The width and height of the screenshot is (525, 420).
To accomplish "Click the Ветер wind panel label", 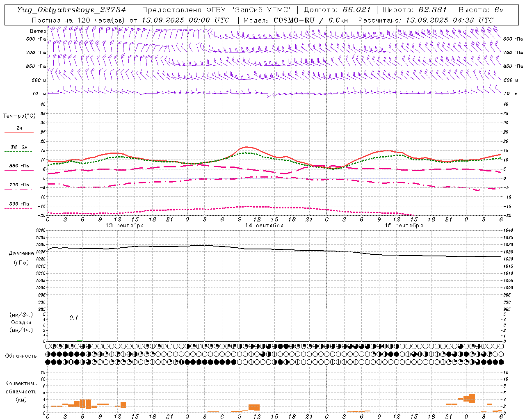I will pos(38,31).
